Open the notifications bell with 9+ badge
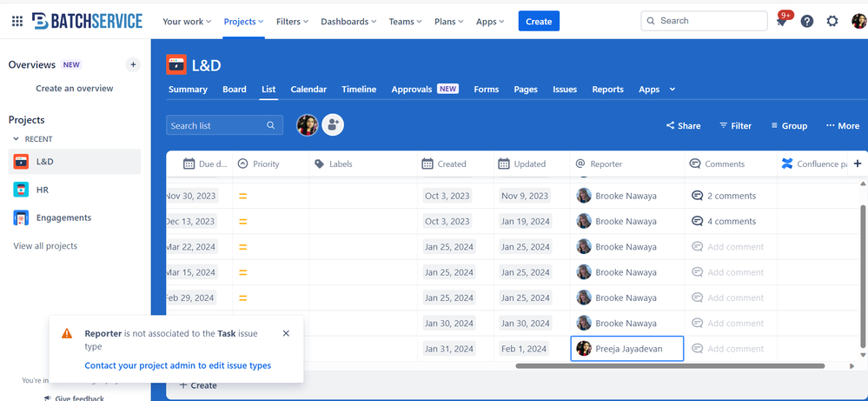This screenshot has width=868, height=401. coord(782,22)
